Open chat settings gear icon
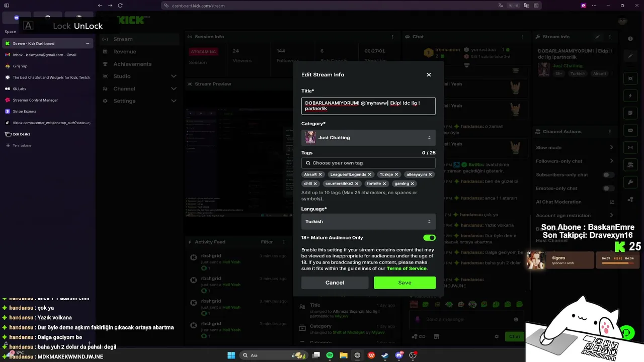The height and width of the screenshot is (362, 644). pos(497,336)
